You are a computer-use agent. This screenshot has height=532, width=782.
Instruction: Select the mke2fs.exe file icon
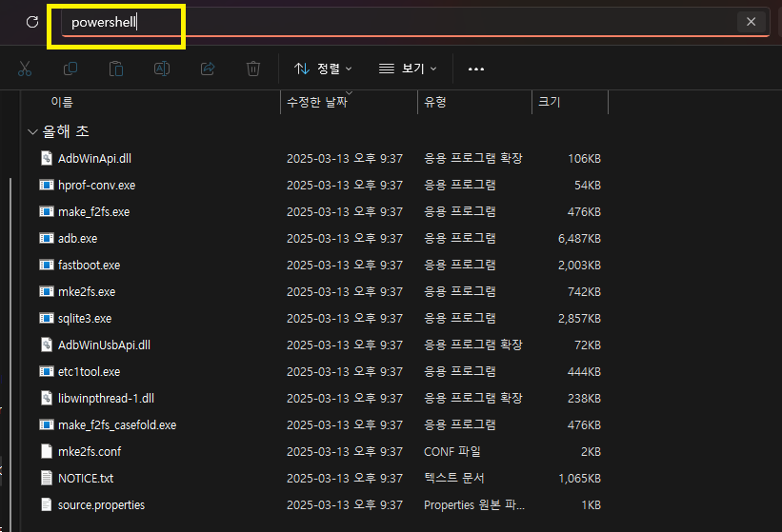click(x=47, y=292)
